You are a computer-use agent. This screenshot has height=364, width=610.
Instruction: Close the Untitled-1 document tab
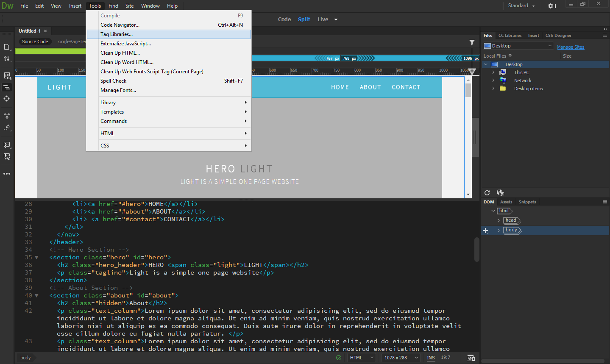[45, 31]
